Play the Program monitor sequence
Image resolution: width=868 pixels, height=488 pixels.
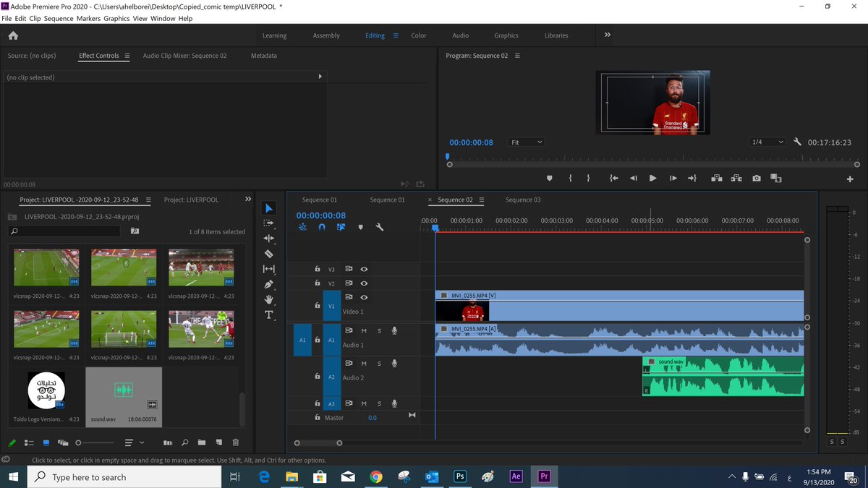[x=653, y=179]
